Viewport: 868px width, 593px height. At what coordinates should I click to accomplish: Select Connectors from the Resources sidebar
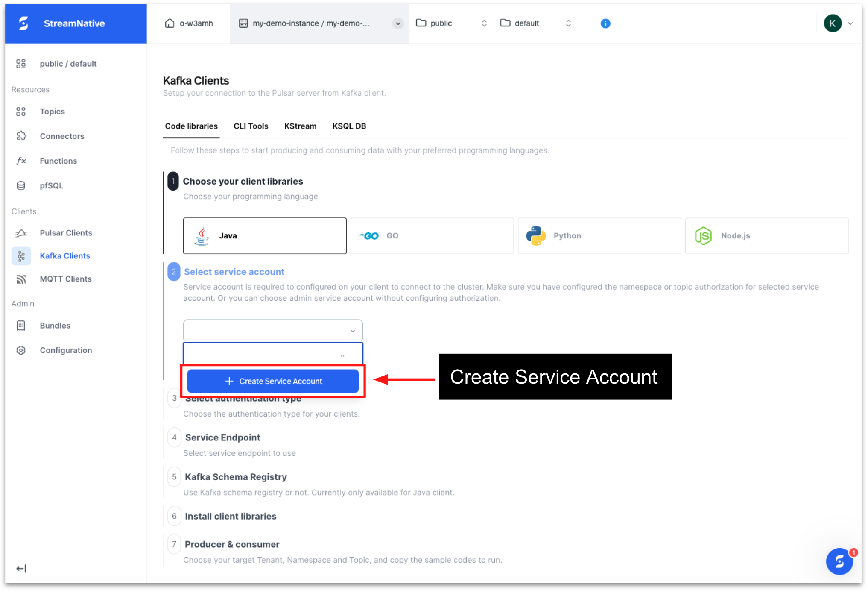coord(61,136)
